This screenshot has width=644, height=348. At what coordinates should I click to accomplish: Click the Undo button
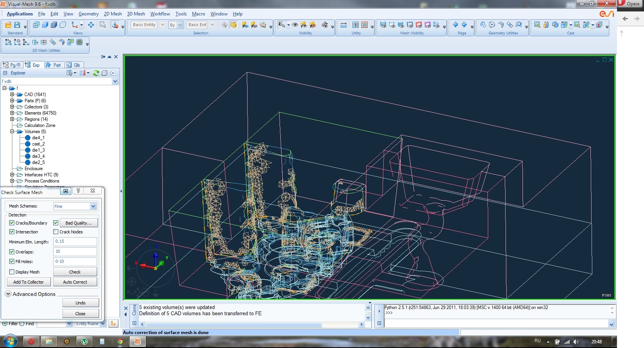[81, 303]
